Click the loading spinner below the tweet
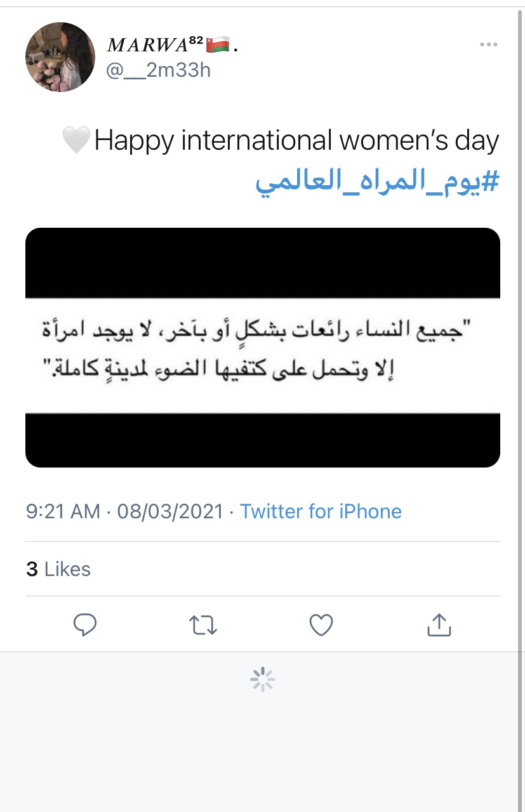The height and width of the screenshot is (812, 525). pyautogui.click(x=263, y=680)
